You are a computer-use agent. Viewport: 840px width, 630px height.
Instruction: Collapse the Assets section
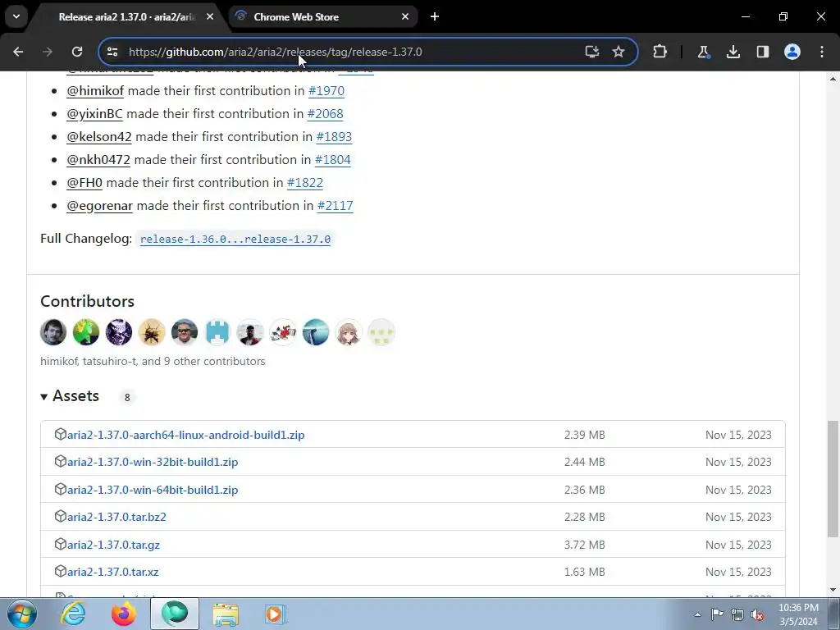tap(71, 396)
